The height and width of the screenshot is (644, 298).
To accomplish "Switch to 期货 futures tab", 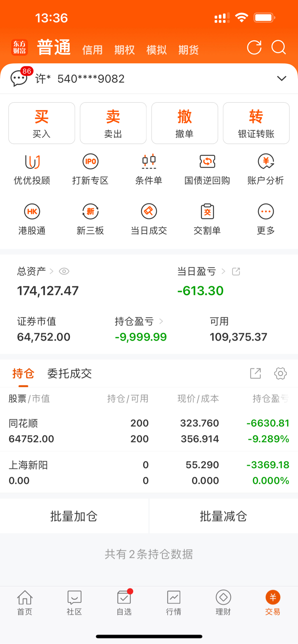I will point(189,50).
